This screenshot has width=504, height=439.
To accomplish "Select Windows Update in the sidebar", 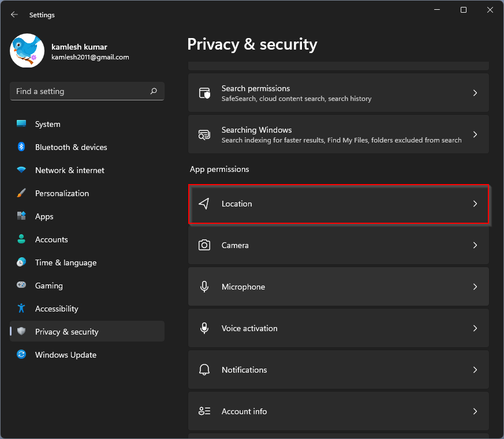I will (x=65, y=355).
